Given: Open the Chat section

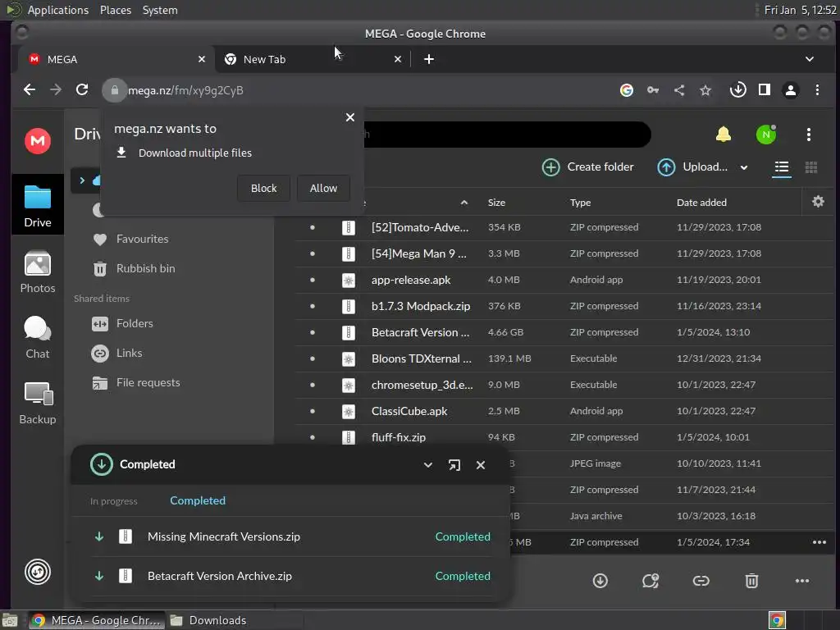Looking at the screenshot, I should 38,337.
